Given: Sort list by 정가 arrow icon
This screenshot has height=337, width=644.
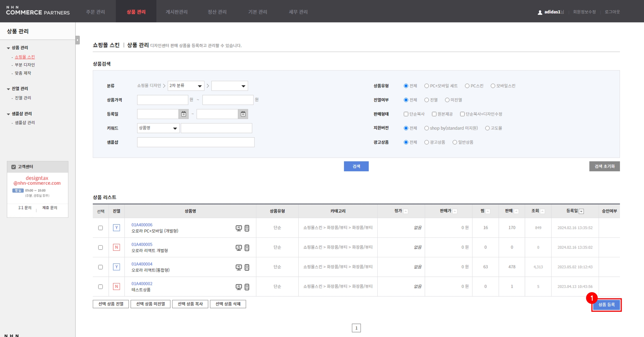Looking at the screenshot, I should [406, 211].
